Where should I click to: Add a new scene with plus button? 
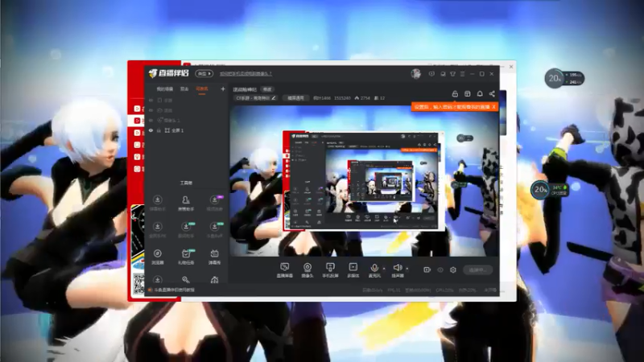coord(223,88)
